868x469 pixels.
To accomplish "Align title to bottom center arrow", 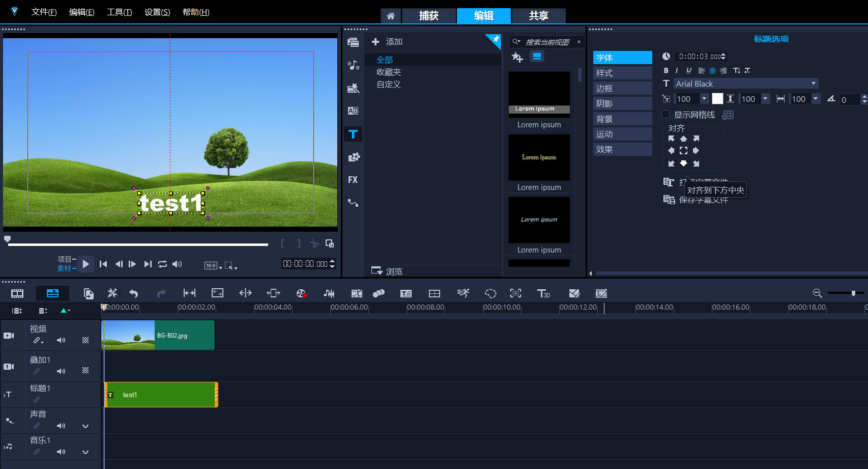I will click(683, 163).
